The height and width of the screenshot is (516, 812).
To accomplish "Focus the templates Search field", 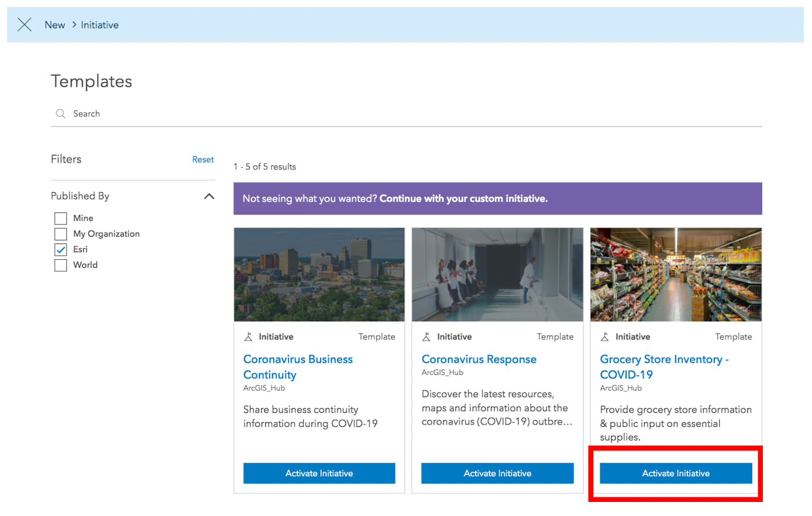I will click(410, 113).
